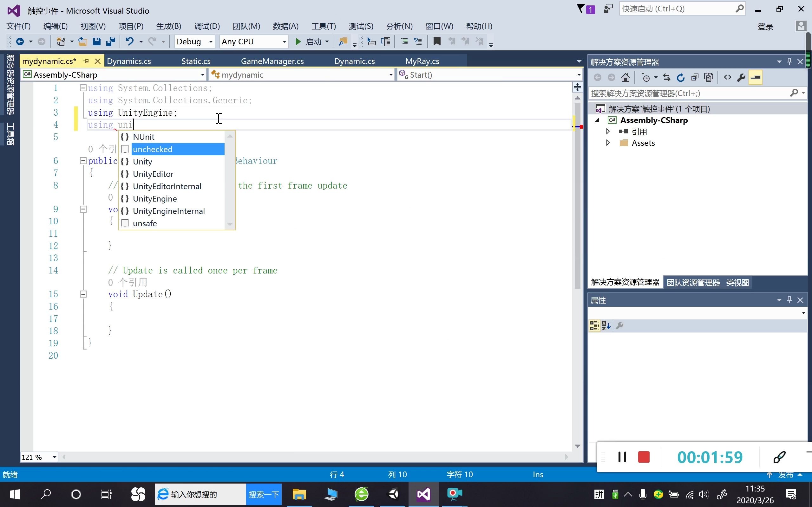This screenshot has height=507, width=812.
Task: Open the 121 % zoom level dropdown
Action: click(54, 457)
